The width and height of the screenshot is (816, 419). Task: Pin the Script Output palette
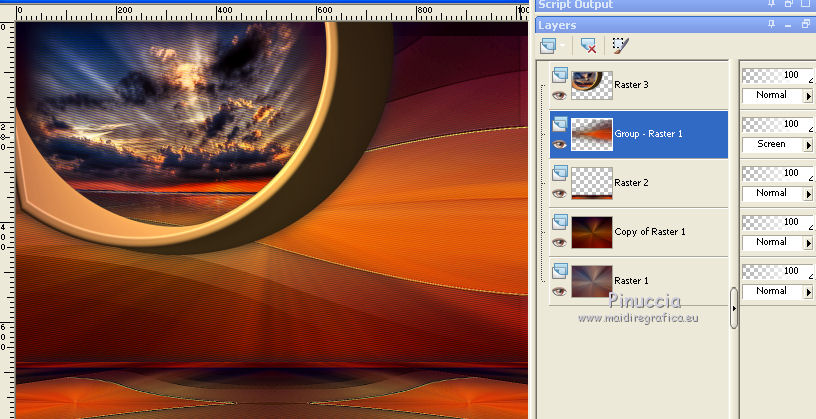tap(772, 4)
